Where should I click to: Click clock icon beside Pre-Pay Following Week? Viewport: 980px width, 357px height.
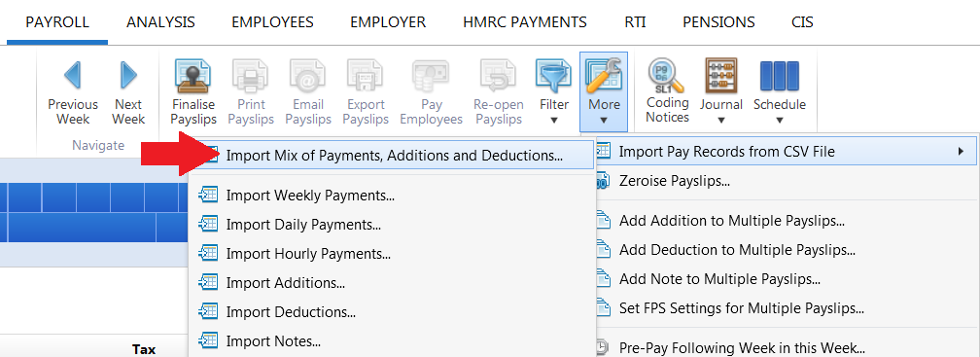[603, 347]
